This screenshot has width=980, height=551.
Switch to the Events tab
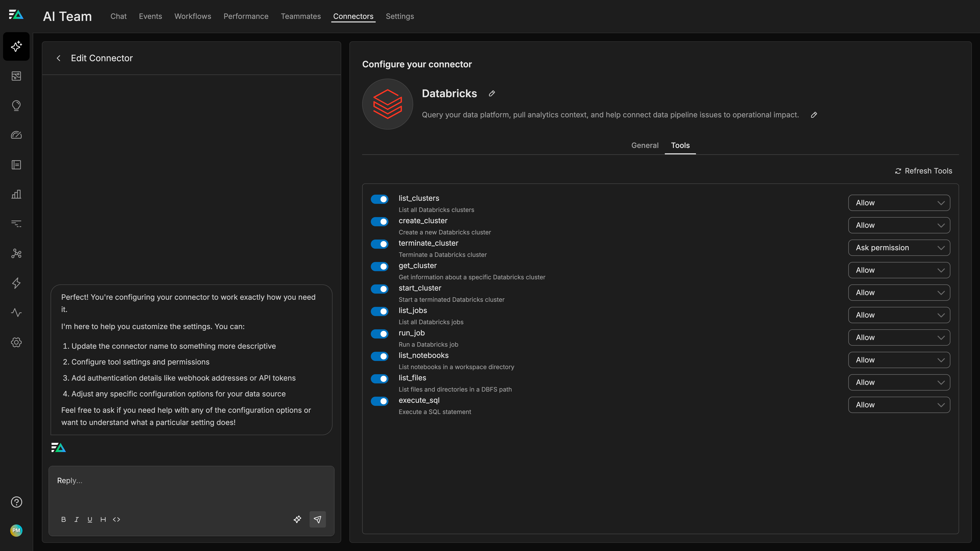[x=150, y=16]
